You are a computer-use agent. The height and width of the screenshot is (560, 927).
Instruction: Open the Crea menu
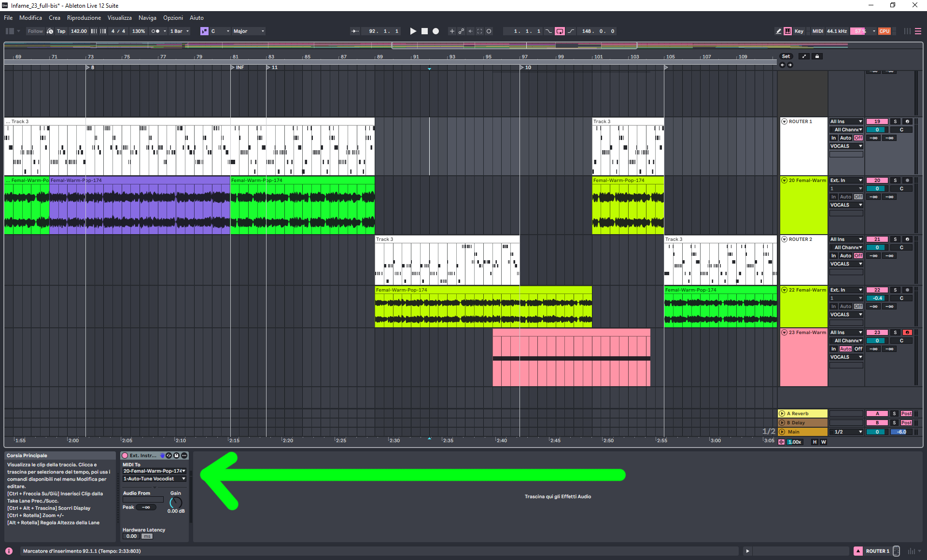55,18
